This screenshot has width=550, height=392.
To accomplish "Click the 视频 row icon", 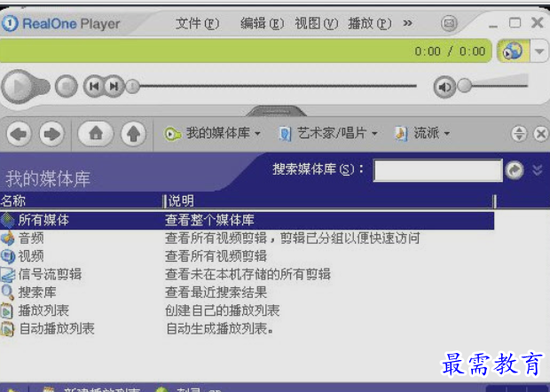I will (7, 256).
